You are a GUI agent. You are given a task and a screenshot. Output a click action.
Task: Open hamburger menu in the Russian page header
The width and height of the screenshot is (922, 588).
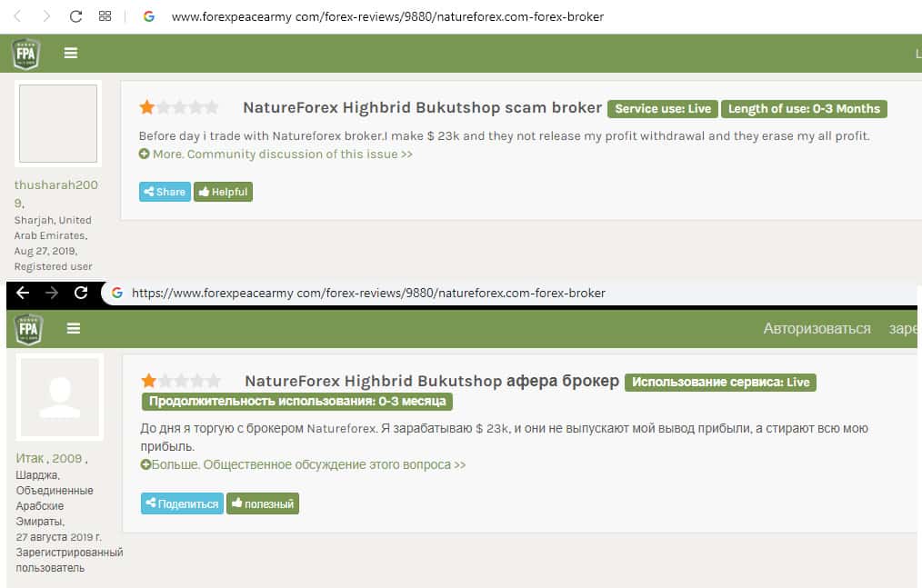coord(74,328)
